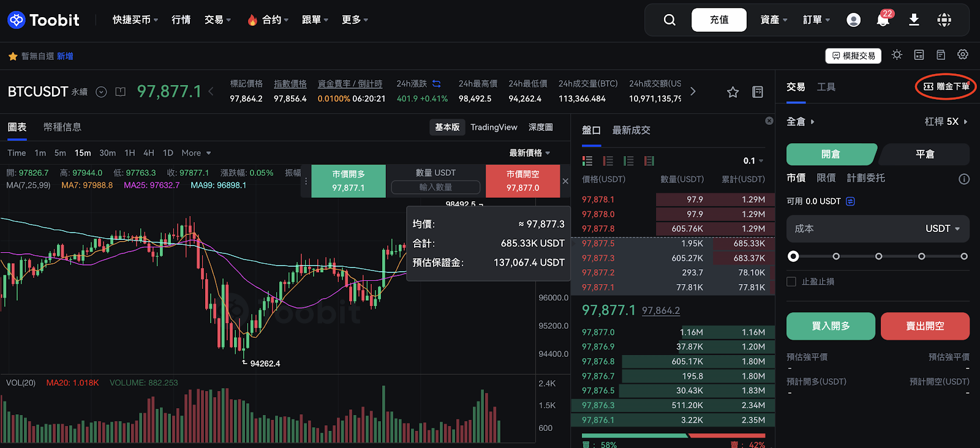Collapse the ticker with left chevron near price

coord(211,92)
